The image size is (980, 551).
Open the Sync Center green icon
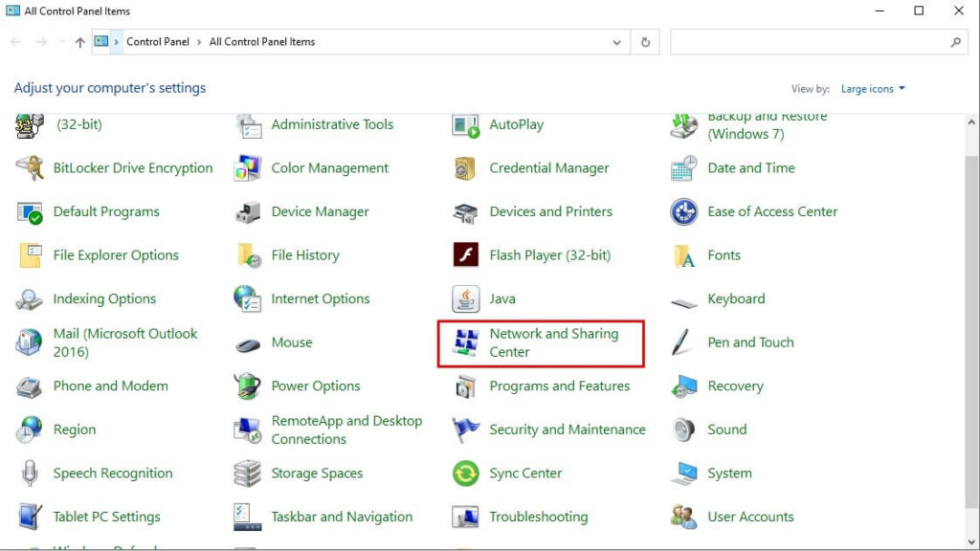tap(465, 473)
